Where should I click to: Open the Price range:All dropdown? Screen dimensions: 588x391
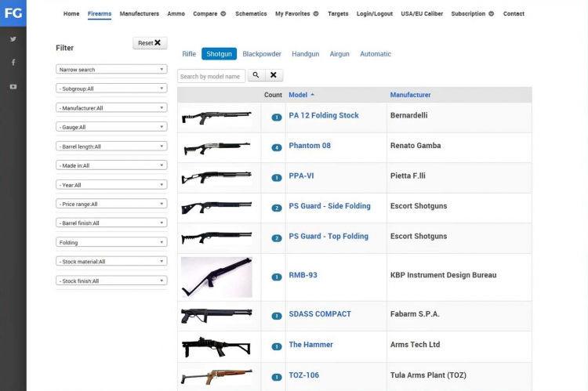(111, 204)
